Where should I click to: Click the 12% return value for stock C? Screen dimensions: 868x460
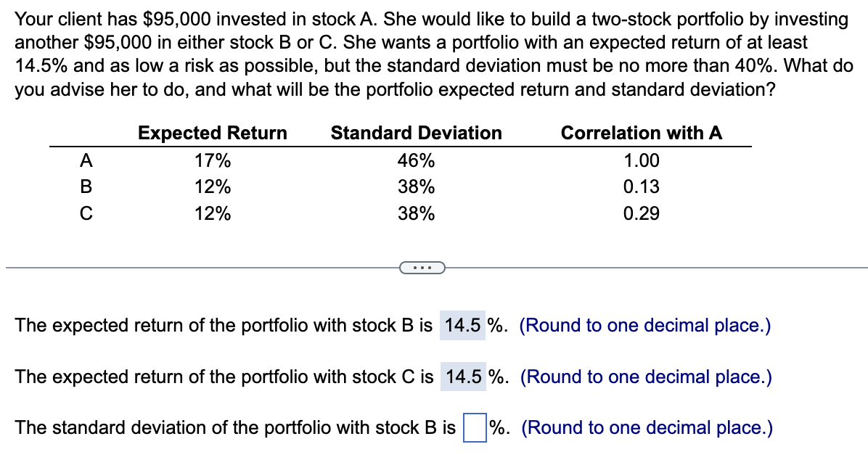213,213
